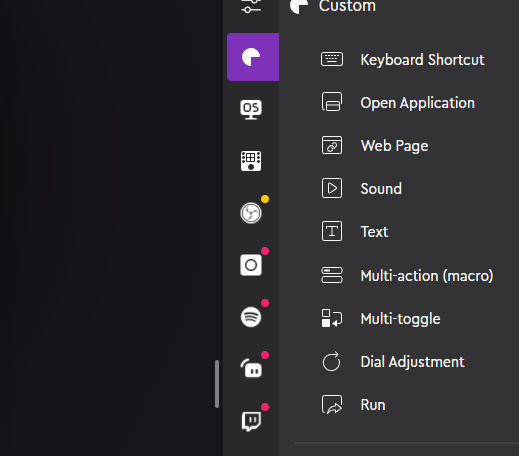
Task: Select the Multi-action (macro) item
Action: (407, 276)
